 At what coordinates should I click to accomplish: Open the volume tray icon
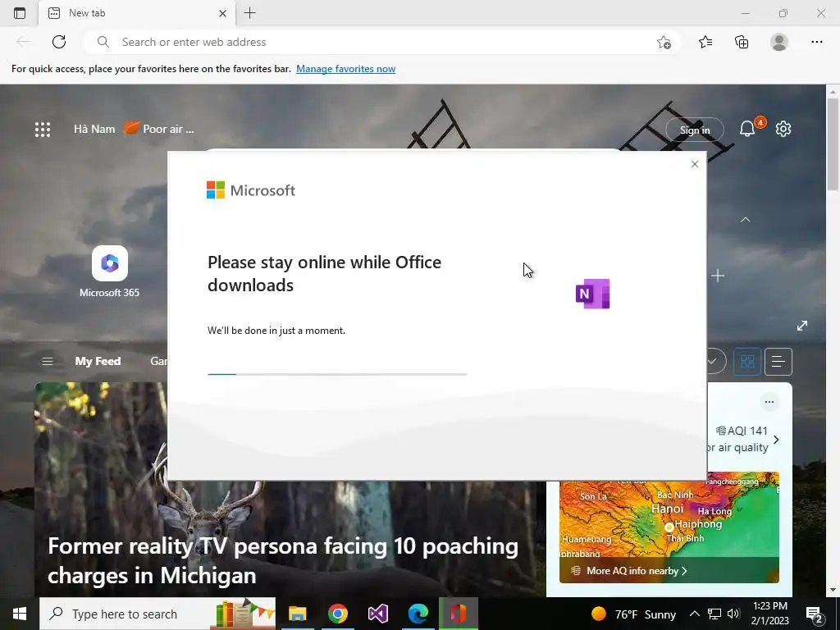733,614
